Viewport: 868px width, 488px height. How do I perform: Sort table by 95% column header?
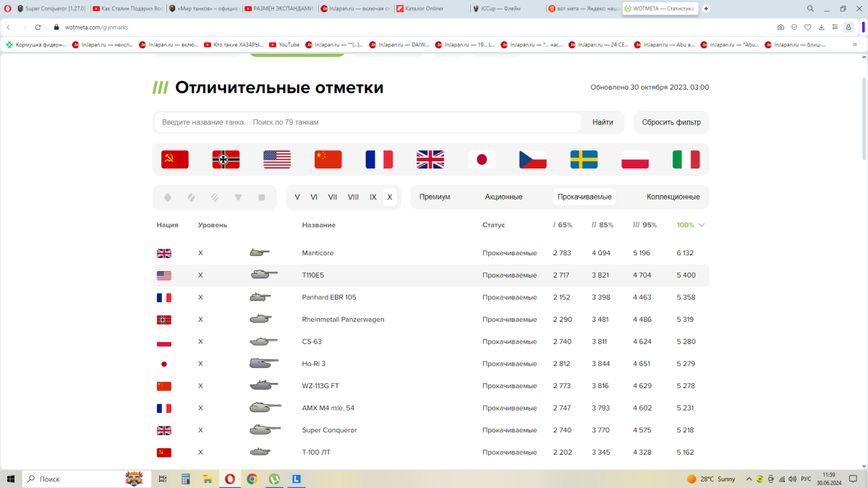pos(645,225)
